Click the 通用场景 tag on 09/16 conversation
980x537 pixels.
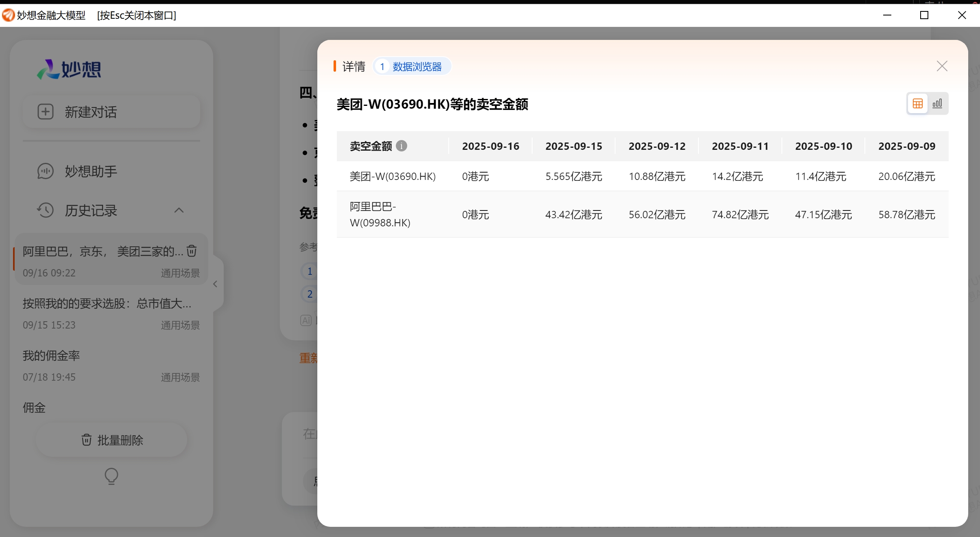tap(180, 273)
